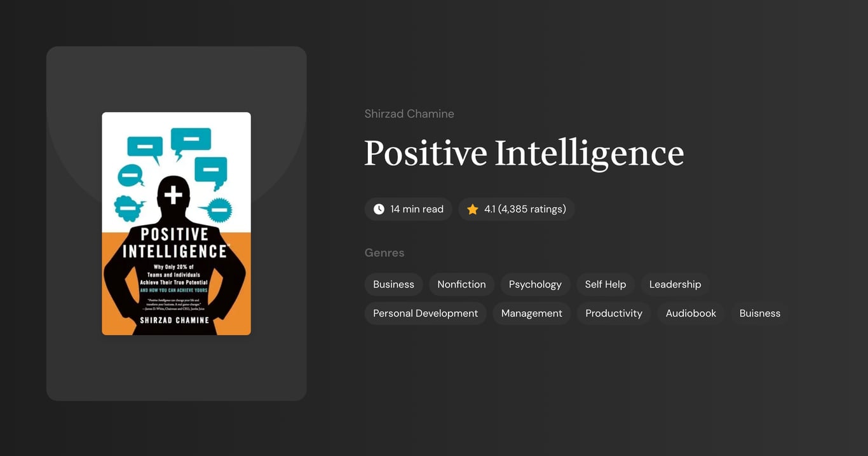The image size is (868, 456).
Task: Click the clock icon beside the read time
Action: [x=378, y=209]
